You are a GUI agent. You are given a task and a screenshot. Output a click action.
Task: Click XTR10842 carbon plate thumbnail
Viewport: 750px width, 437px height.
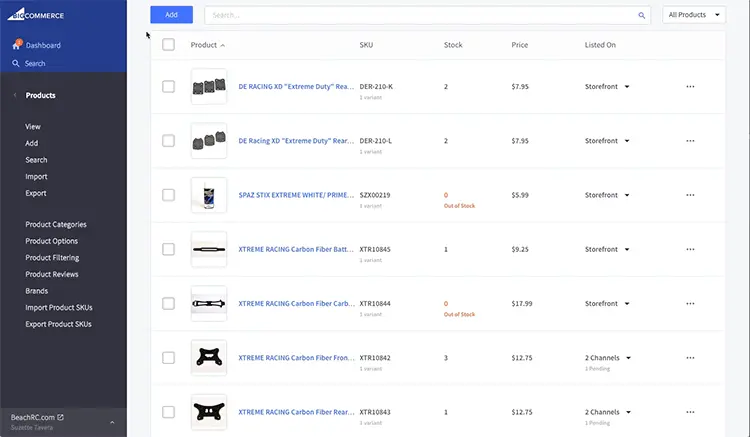[209, 358]
